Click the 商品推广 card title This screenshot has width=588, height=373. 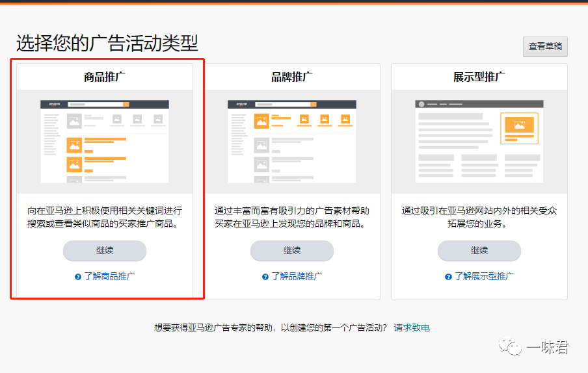tap(105, 77)
